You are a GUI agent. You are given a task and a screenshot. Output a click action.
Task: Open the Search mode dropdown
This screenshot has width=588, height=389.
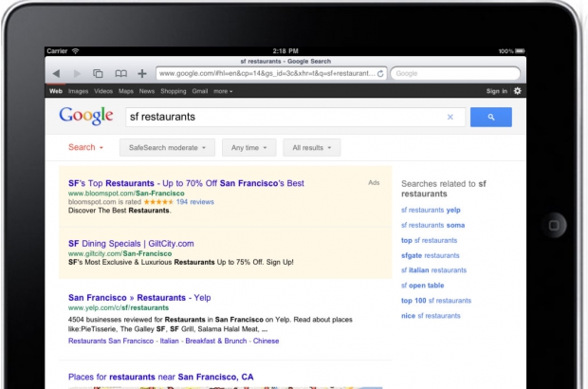tap(85, 147)
